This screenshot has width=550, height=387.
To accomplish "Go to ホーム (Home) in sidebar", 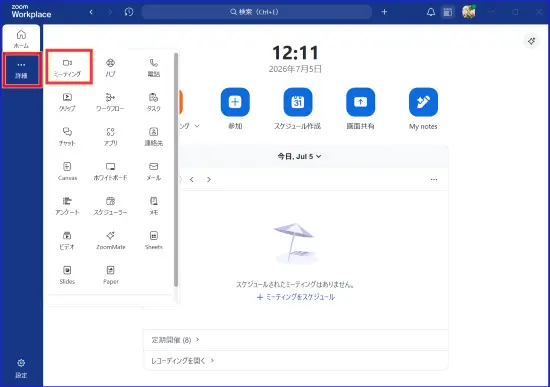I will click(x=21, y=39).
